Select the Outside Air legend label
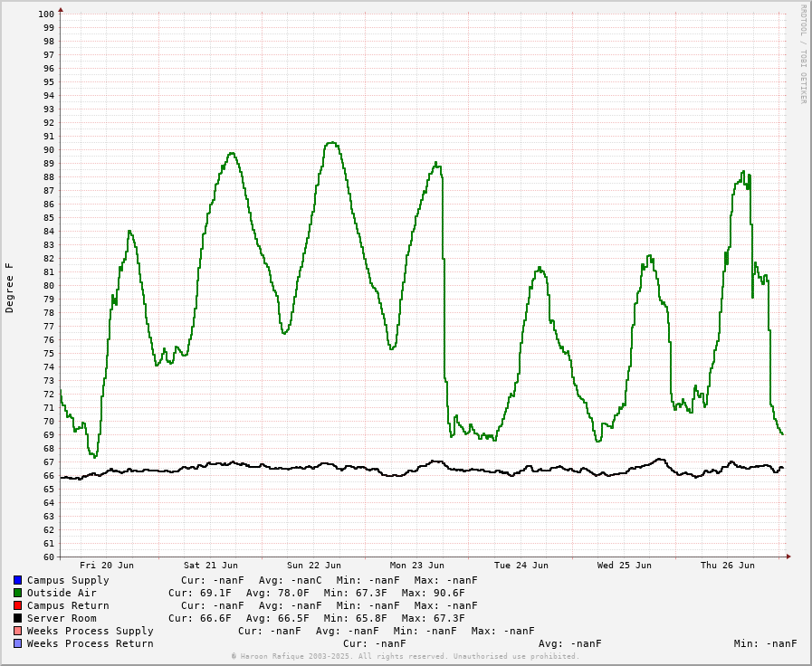Image resolution: width=812 pixels, height=666 pixels. pos(62,593)
